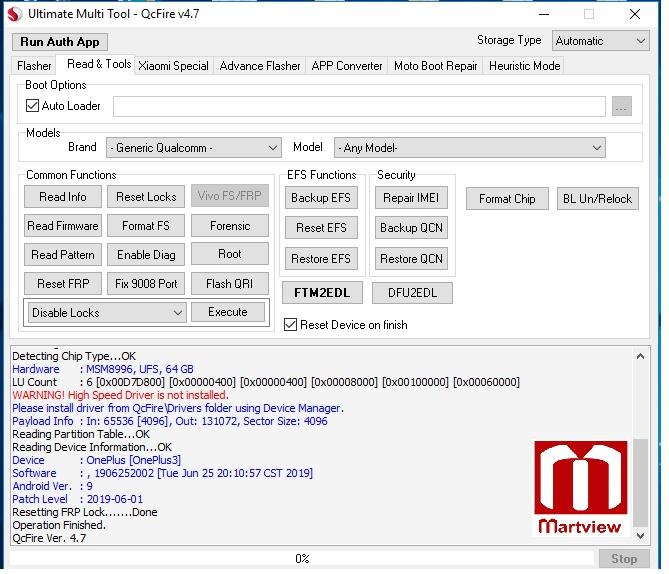Click the Reset Locks button

(x=146, y=197)
